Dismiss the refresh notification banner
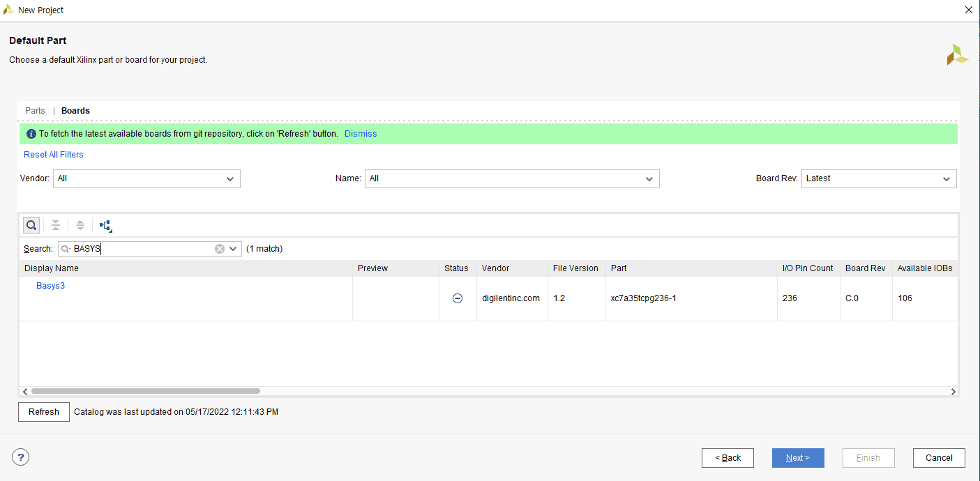The height and width of the screenshot is (481, 980). (x=361, y=134)
